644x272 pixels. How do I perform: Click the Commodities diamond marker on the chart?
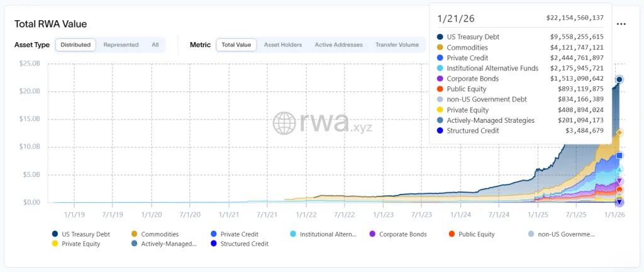point(619,133)
